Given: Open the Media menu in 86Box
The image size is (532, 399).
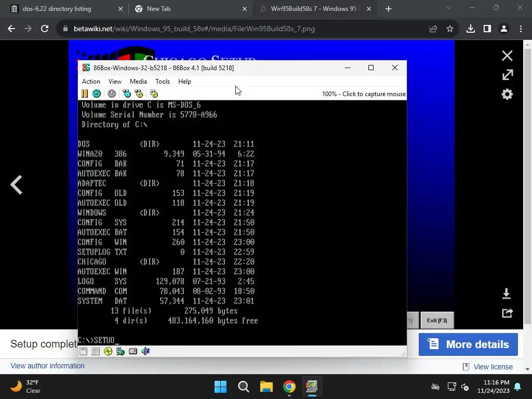Looking at the screenshot, I should (138, 82).
